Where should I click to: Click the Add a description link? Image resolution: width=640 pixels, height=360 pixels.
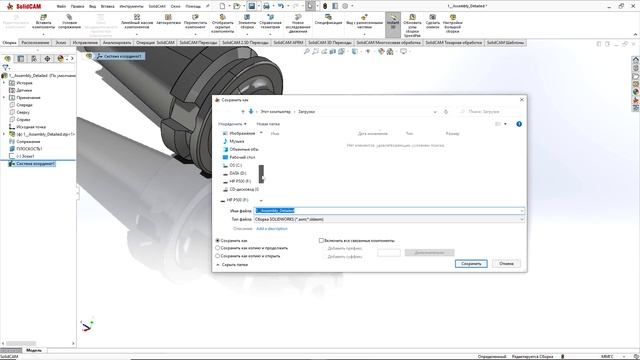(272, 229)
